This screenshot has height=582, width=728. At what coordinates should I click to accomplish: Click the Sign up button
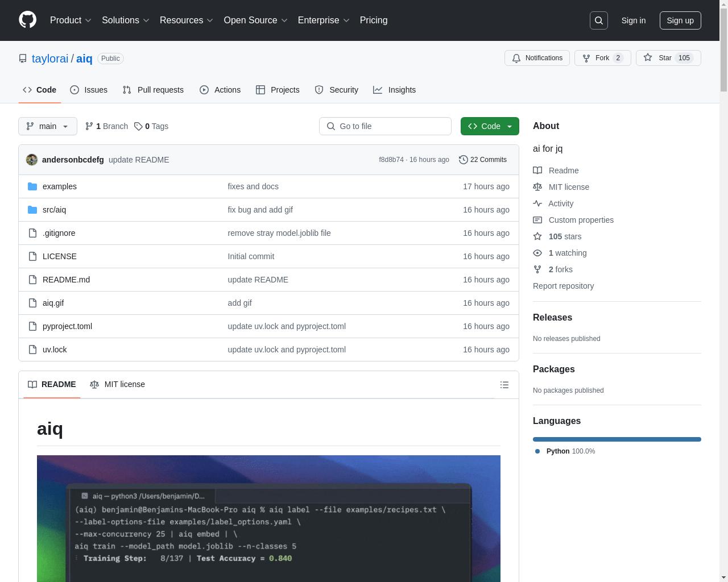(x=680, y=20)
